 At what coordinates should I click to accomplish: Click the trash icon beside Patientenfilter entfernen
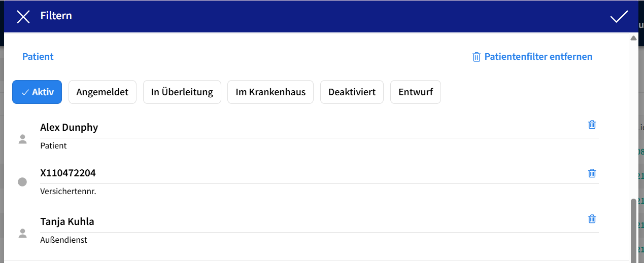476,57
